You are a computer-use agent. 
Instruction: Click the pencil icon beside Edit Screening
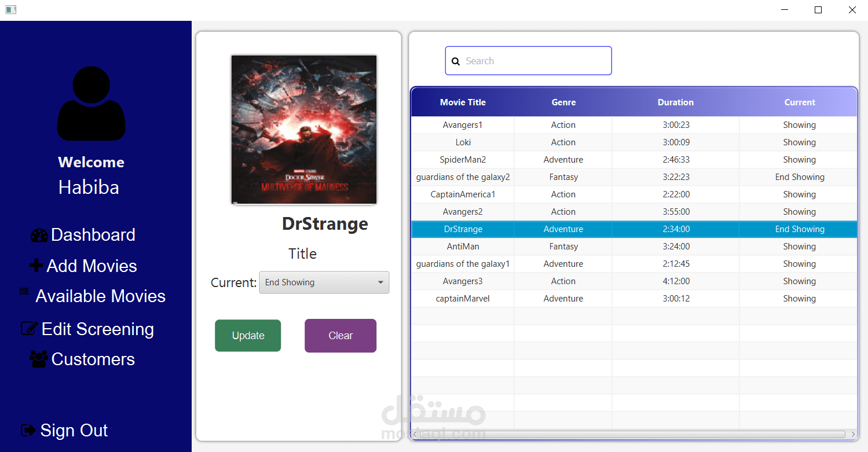pos(29,329)
